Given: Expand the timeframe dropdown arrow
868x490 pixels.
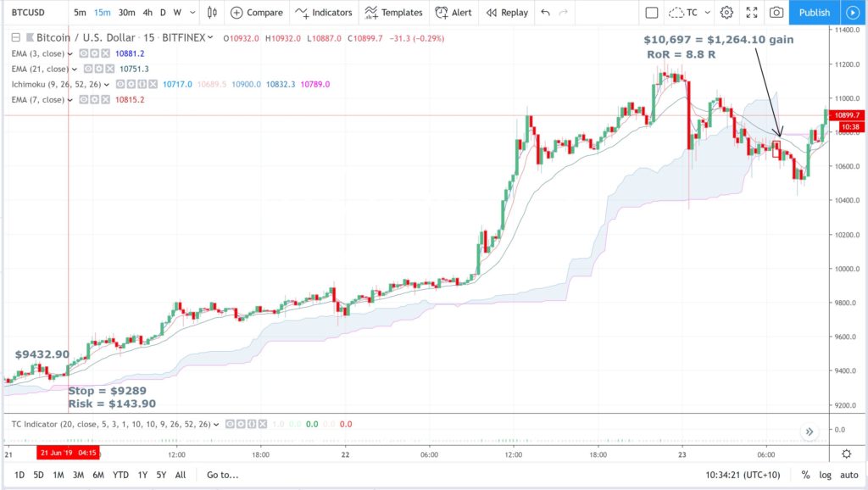Looking at the screenshot, I should [192, 12].
